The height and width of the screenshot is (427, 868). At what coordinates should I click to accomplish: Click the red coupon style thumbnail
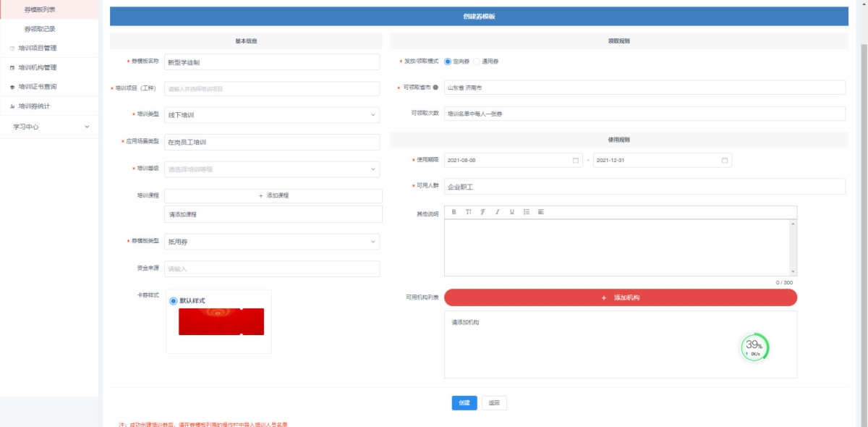(x=221, y=321)
